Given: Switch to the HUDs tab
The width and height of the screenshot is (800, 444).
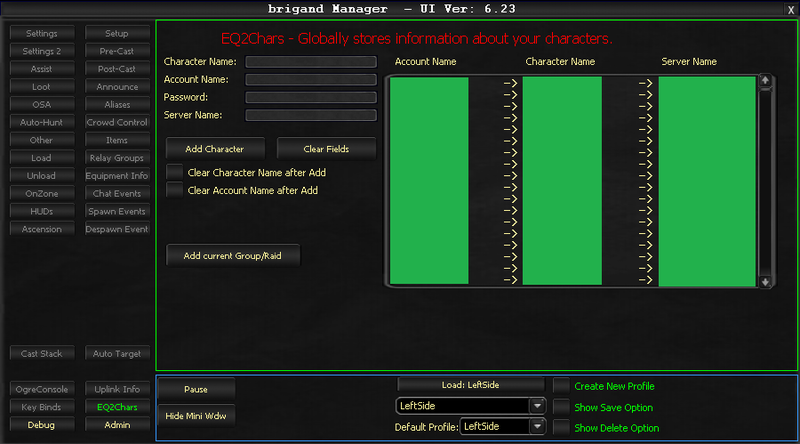Looking at the screenshot, I should pos(42,211).
